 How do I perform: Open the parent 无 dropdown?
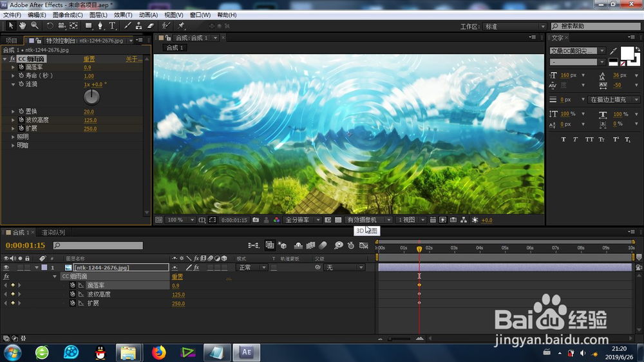pyautogui.click(x=344, y=267)
